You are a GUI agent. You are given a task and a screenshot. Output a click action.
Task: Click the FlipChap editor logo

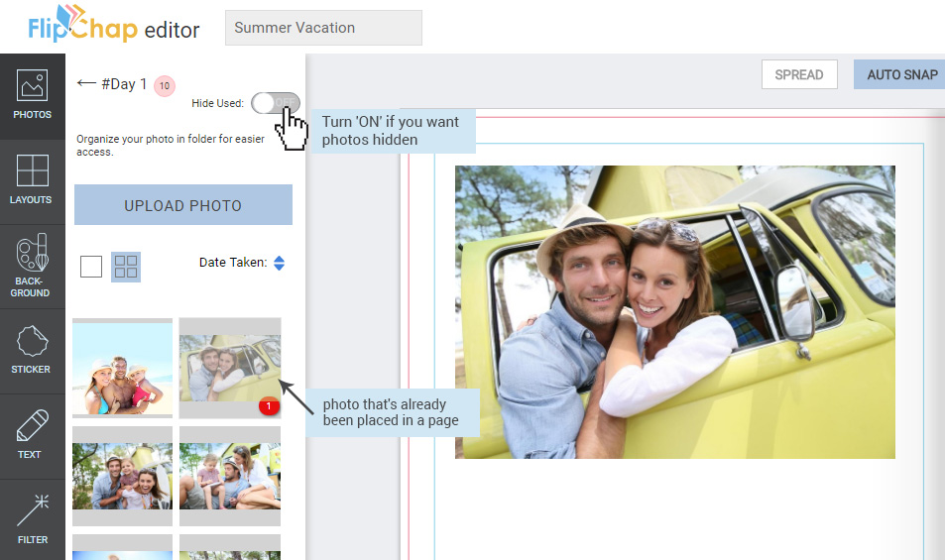pos(113,26)
